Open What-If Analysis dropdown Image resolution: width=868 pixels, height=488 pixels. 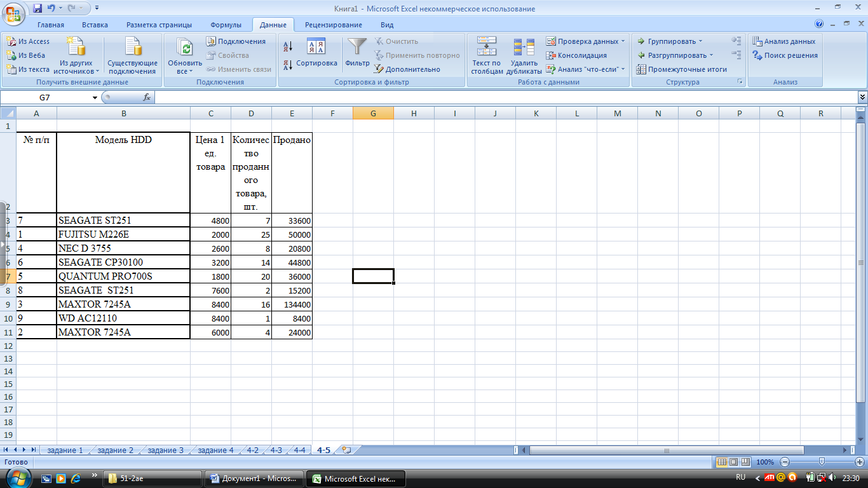pyautogui.click(x=586, y=69)
